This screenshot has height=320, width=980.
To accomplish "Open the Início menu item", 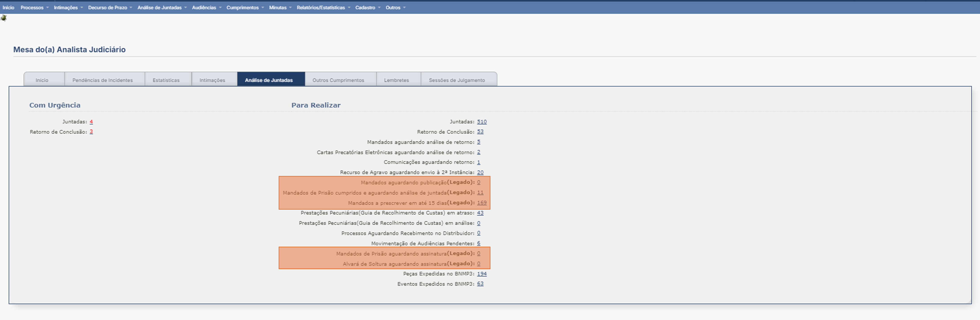I will click(8, 8).
